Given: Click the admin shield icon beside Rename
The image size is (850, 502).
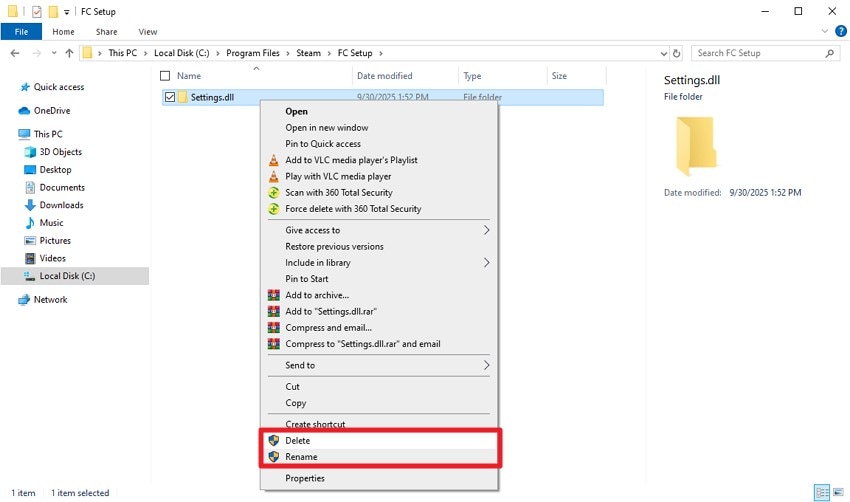Looking at the screenshot, I should tap(274, 456).
